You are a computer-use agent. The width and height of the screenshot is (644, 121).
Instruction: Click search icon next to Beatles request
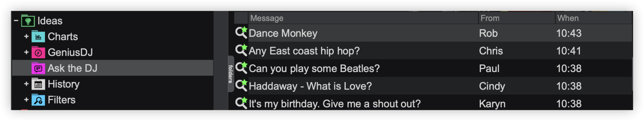[241, 68]
